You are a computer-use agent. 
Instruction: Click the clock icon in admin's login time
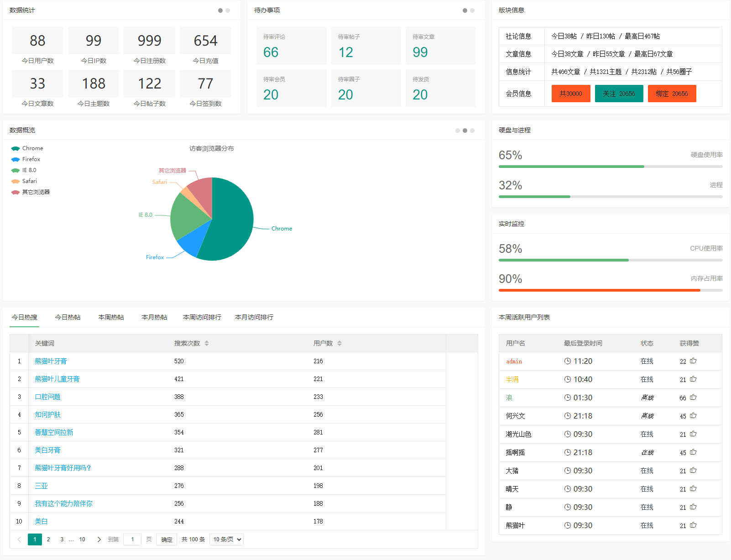coord(568,361)
